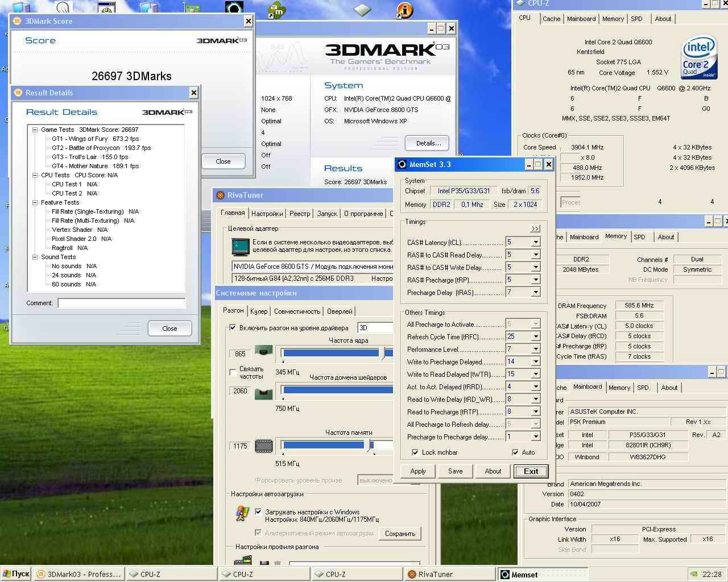This screenshot has width=728, height=582.
Task: Click Exit in MemSet
Action: tap(531, 471)
